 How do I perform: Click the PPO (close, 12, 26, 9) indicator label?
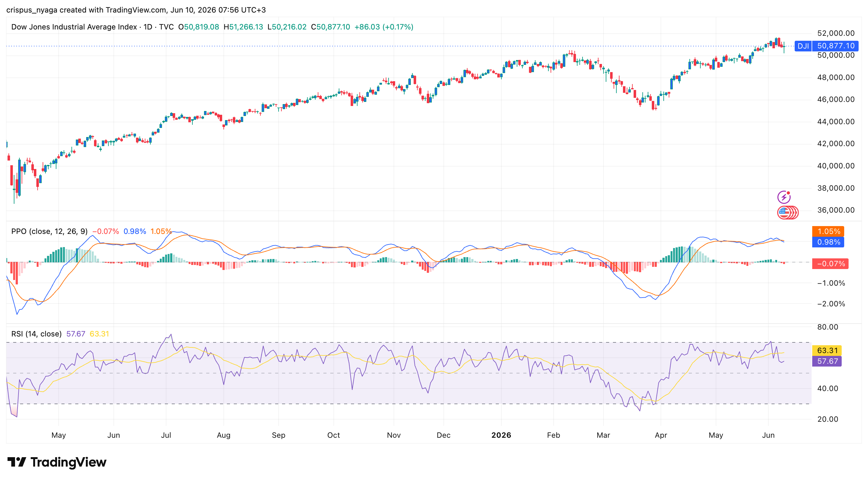[49, 231]
